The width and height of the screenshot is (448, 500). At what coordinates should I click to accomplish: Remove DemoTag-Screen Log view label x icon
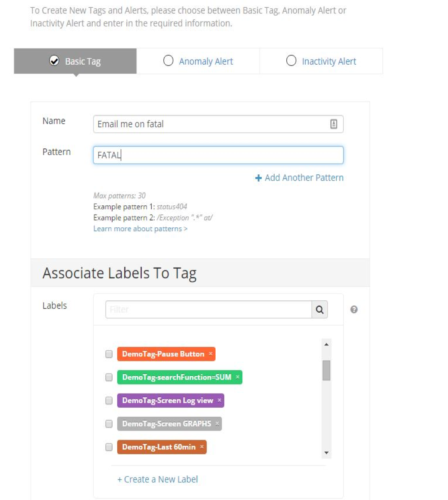tap(219, 400)
